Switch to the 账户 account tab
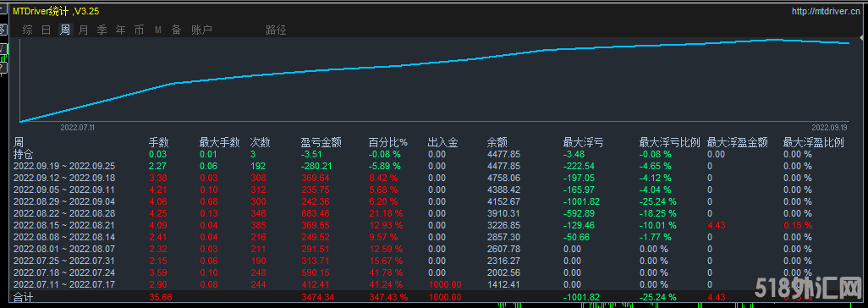 click(201, 30)
